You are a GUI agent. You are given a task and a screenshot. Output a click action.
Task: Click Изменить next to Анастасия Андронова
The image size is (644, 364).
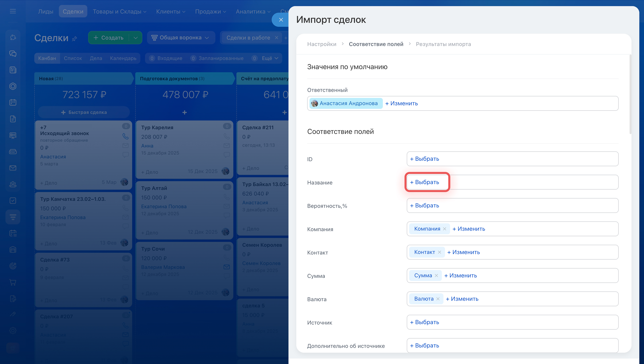coord(401,104)
